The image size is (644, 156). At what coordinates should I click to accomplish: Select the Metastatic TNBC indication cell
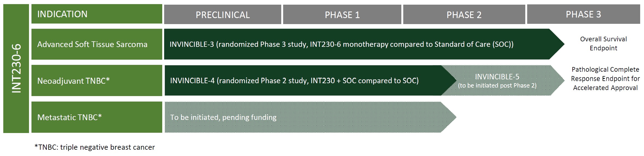point(69,117)
